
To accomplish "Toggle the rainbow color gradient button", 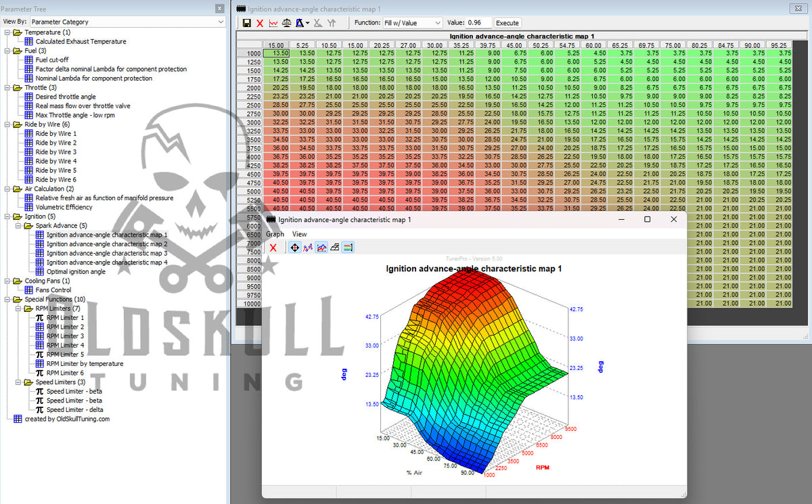I will click(347, 248).
